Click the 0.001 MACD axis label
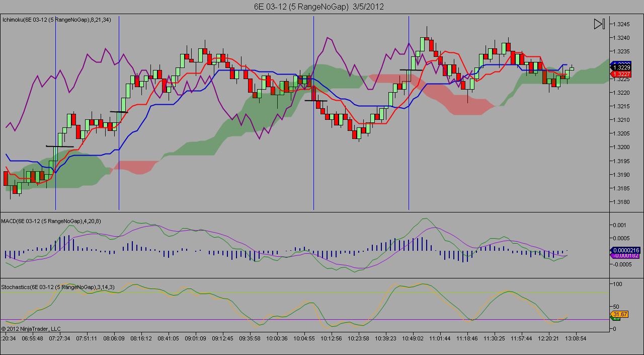Viewport: 644px width, 355px height. [x=620, y=225]
